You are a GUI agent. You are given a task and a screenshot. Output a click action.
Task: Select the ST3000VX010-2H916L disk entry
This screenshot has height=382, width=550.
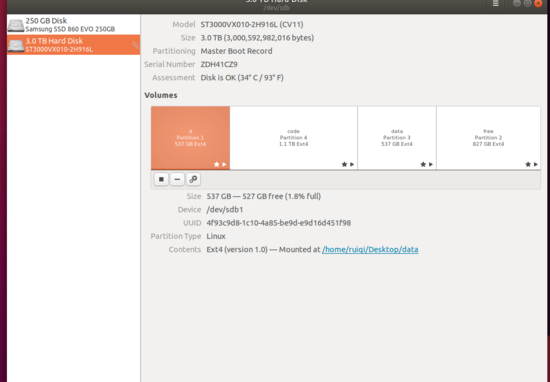click(x=73, y=45)
